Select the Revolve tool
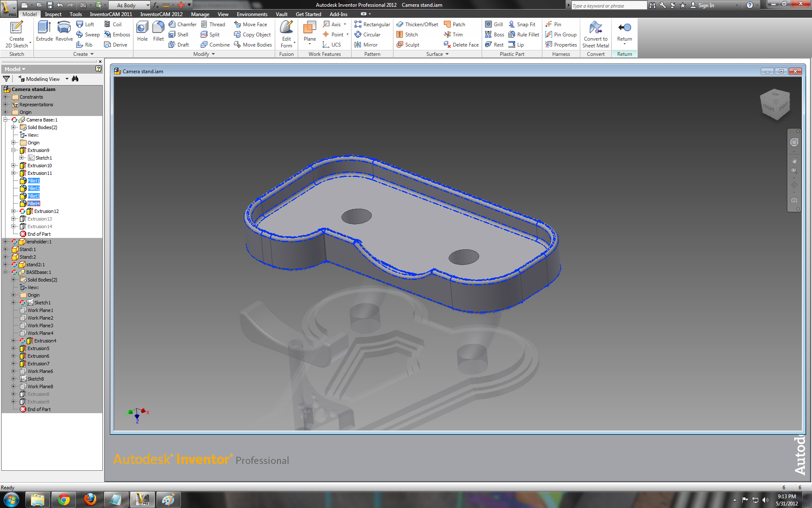This screenshot has width=812, height=508. pos(64,31)
